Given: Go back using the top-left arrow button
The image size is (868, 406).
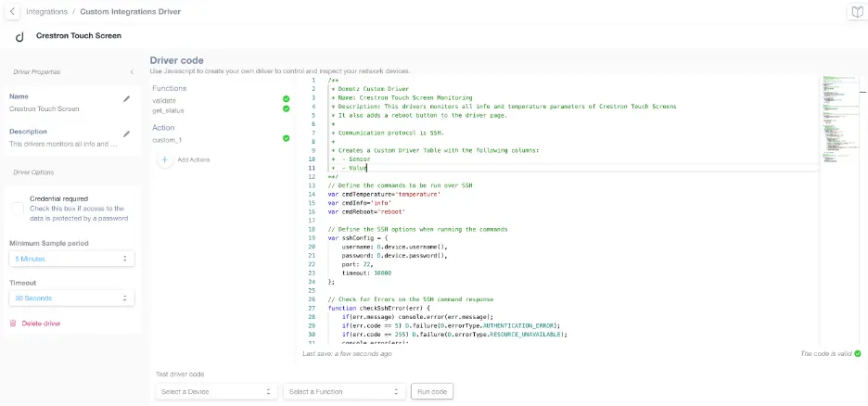Looking at the screenshot, I should click(12, 12).
